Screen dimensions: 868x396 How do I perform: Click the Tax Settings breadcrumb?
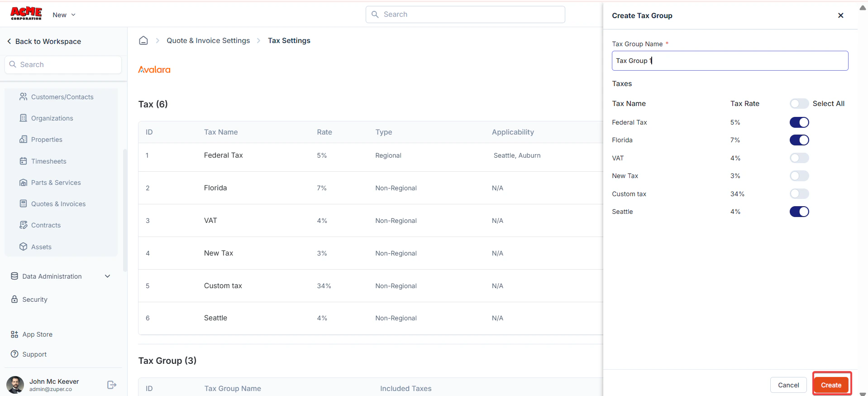coord(289,40)
